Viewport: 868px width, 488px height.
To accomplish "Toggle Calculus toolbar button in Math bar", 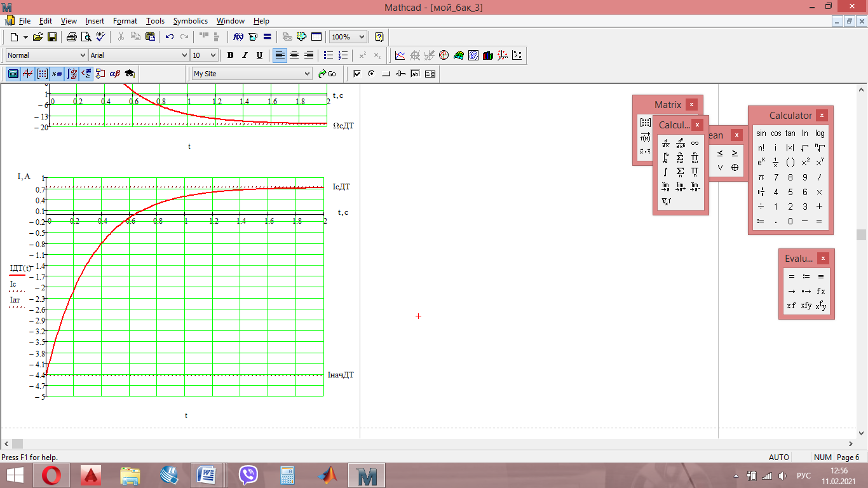I will tap(72, 74).
